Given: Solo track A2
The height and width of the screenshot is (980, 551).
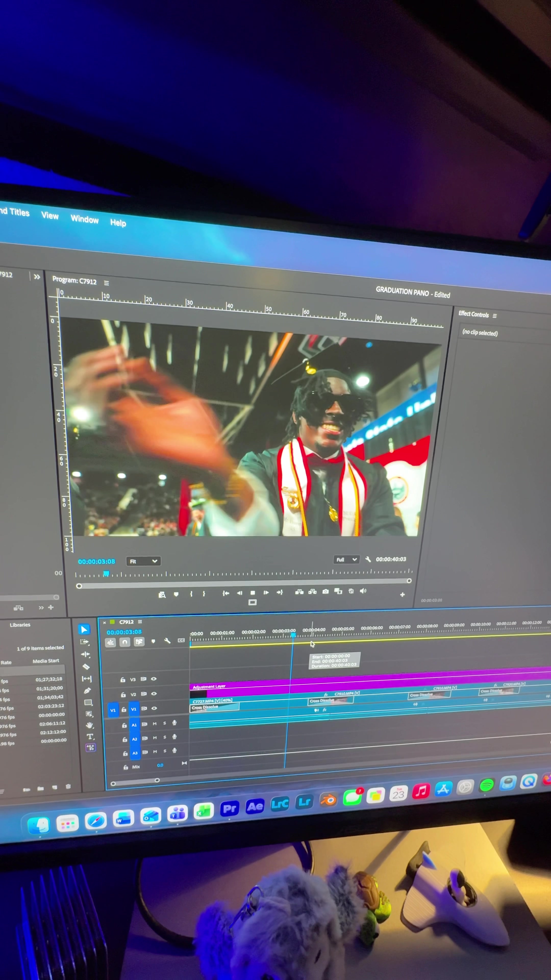Looking at the screenshot, I should click(x=165, y=737).
